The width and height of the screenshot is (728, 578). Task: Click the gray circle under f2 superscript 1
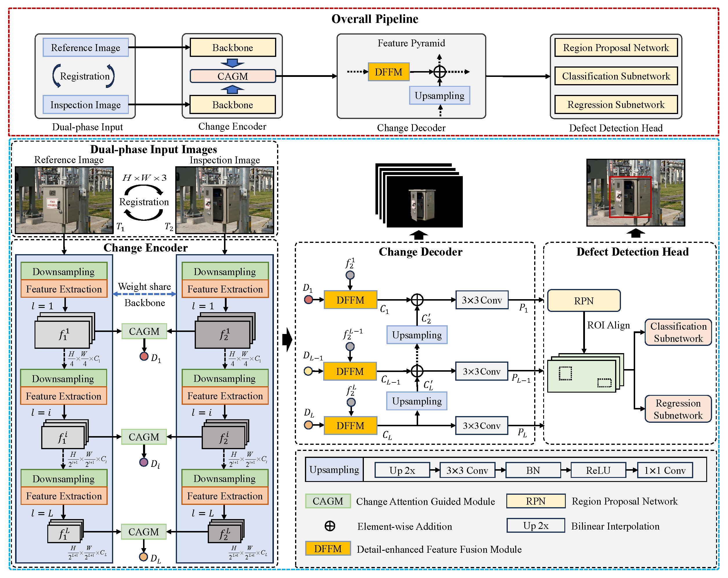[x=350, y=275]
